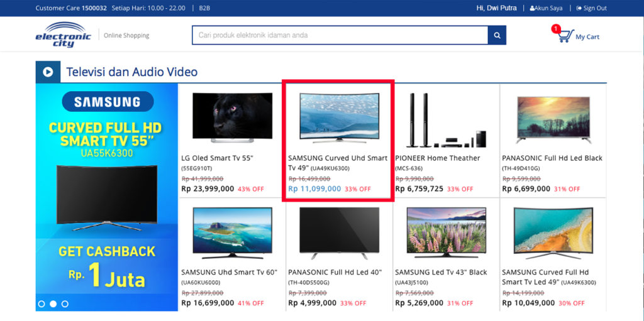Click price Rp 11,099,000

(314, 189)
